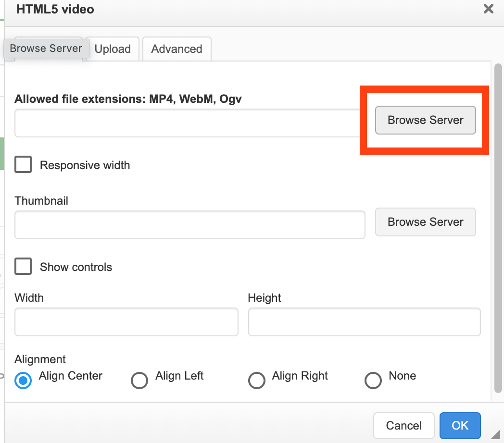Screen dimensions: 504x443
Task: Enable the Responsive width checkbox
Action: pos(23,165)
